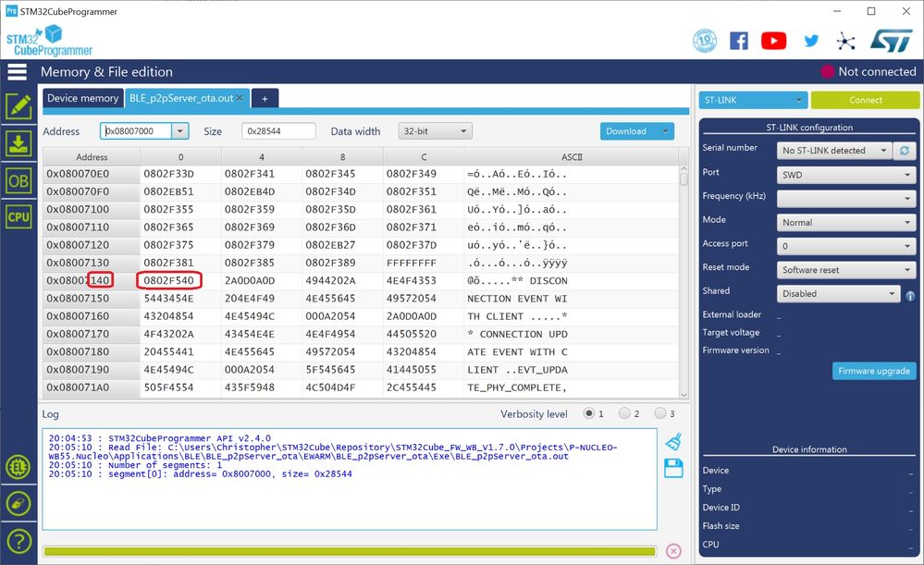924x565 pixels.
Task: Click the Address column header
Action: click(92, 157)
